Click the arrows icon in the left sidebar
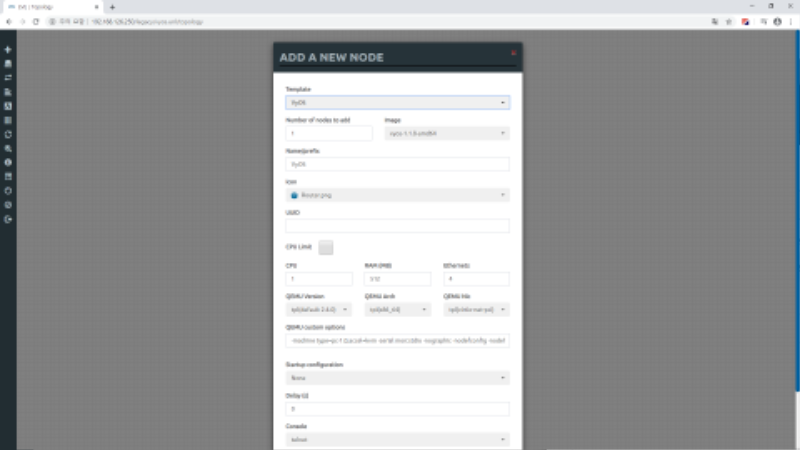 point(8,77)
